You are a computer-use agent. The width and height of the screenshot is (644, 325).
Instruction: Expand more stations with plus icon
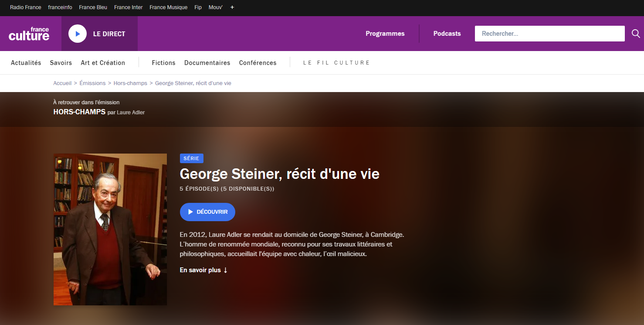[x=232, y=7]
